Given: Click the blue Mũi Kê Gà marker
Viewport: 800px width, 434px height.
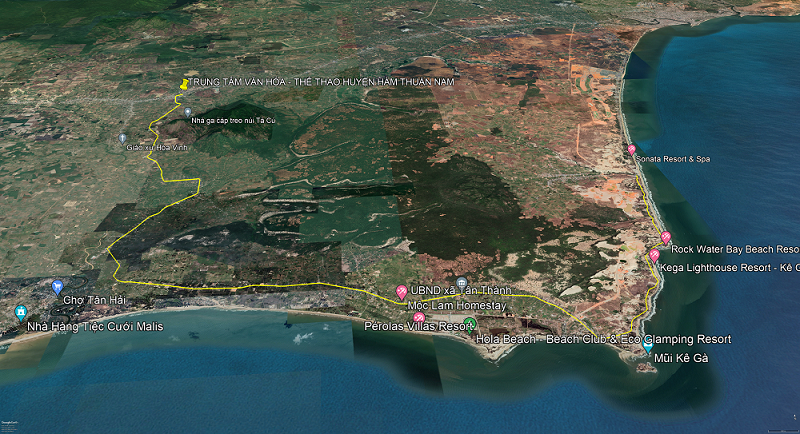Looking at the screenshot, I should [x=645, y=345].
